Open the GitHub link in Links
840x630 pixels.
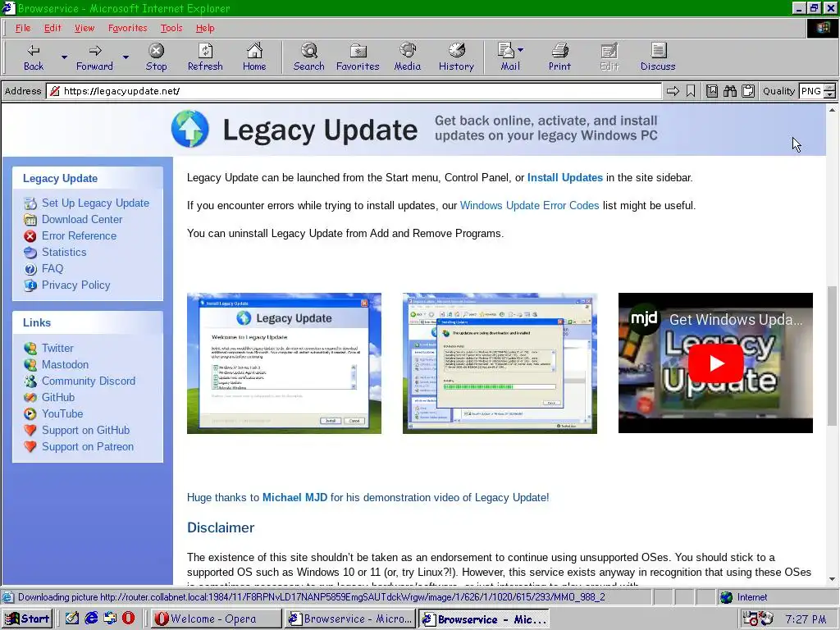tap(58, 398)
